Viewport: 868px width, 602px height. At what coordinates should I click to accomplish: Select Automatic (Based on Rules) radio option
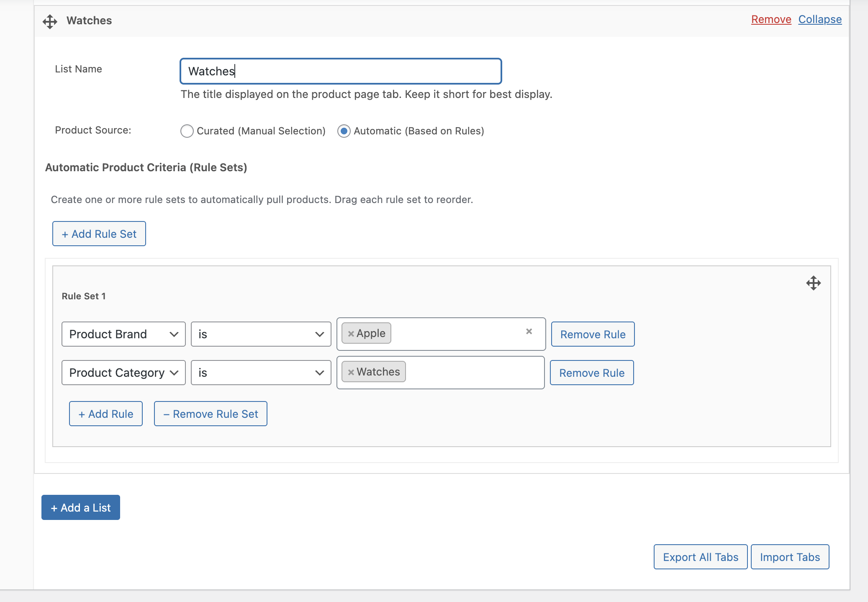(x=344, y=131)
